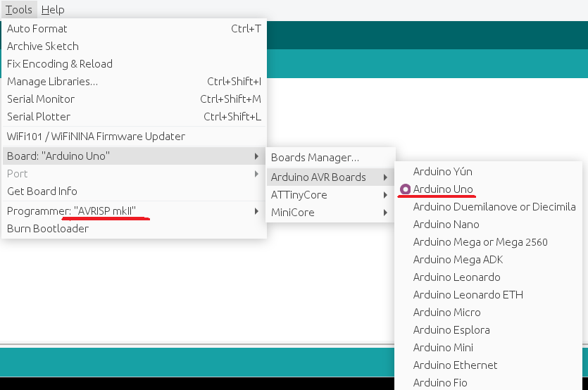Screen dimensions: 588x390
Task: Select the Arduino Esplora board
Action: pyautogui.click(x=488, y=330)
